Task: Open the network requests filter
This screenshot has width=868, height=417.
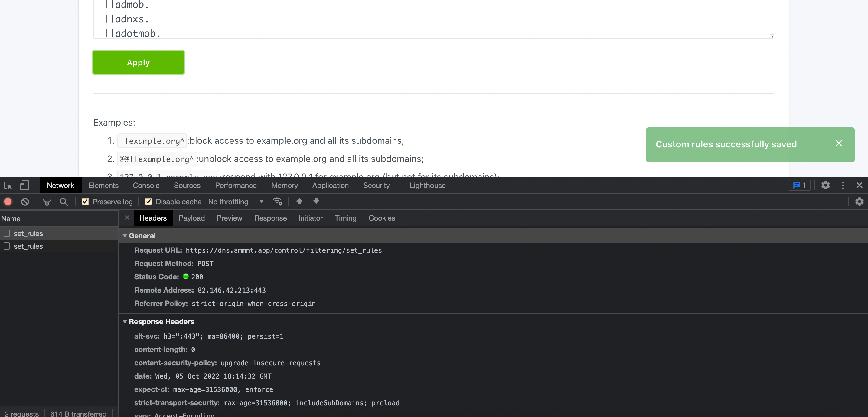Action: [x=47, y=202]
